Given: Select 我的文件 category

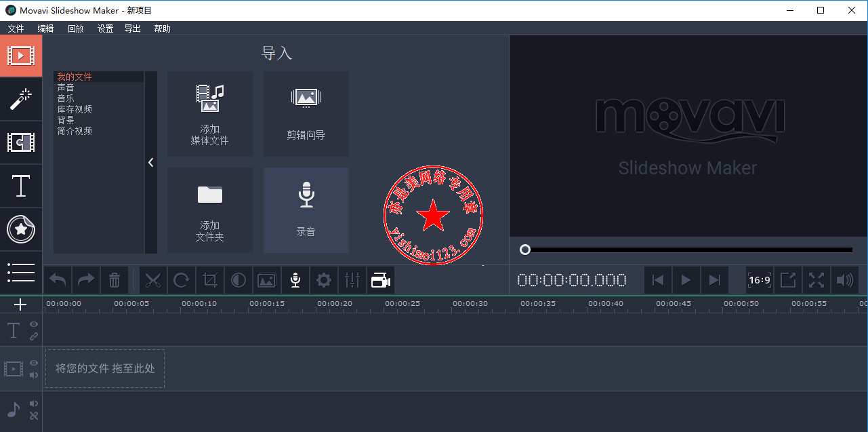Looking at the screenshot, I should point(99,77).
